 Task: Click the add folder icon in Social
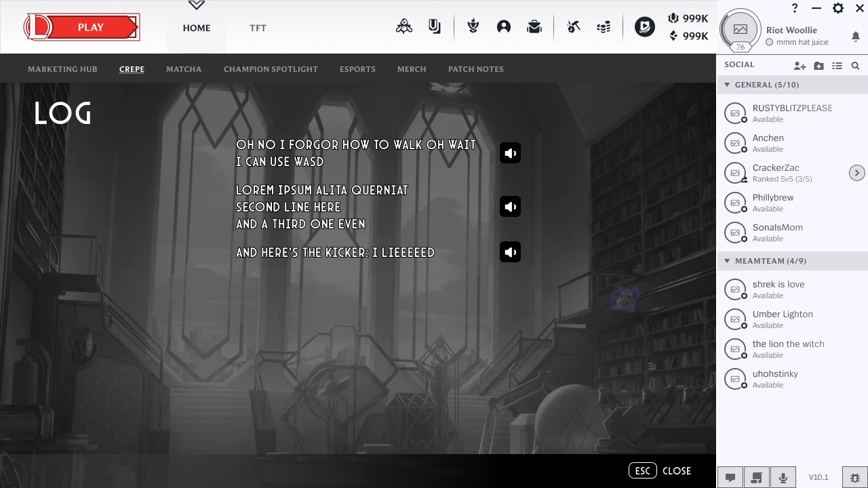click(819, 66)
